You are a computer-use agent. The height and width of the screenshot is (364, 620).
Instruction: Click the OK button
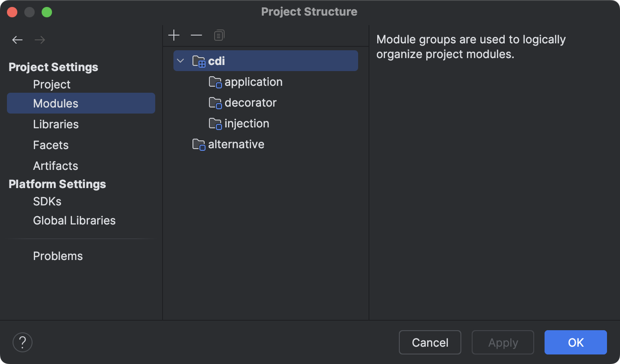(x=575, y=342)
